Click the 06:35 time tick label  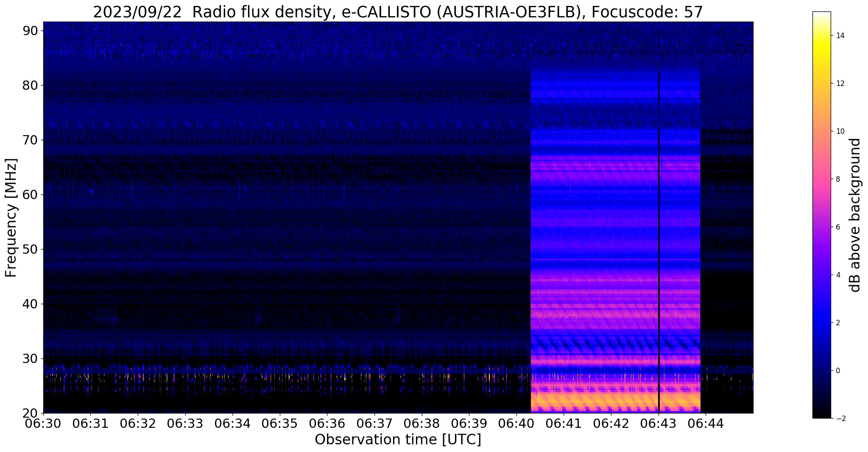tap(280, 424)
